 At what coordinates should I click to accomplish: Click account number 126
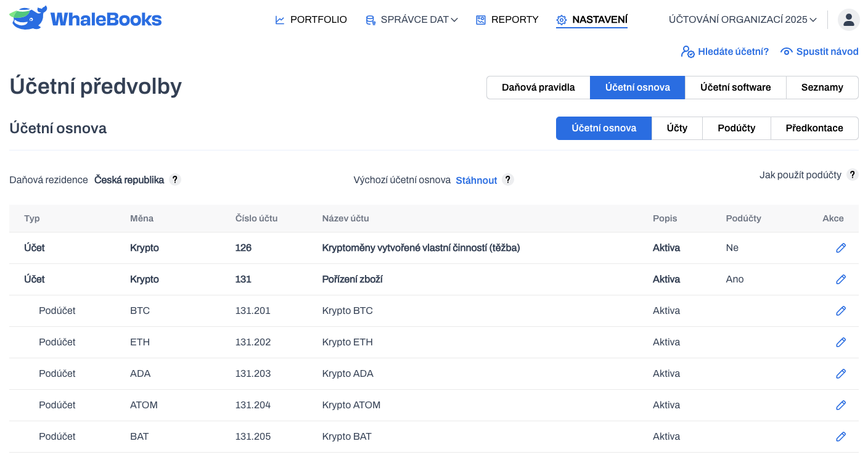point(244,248)
